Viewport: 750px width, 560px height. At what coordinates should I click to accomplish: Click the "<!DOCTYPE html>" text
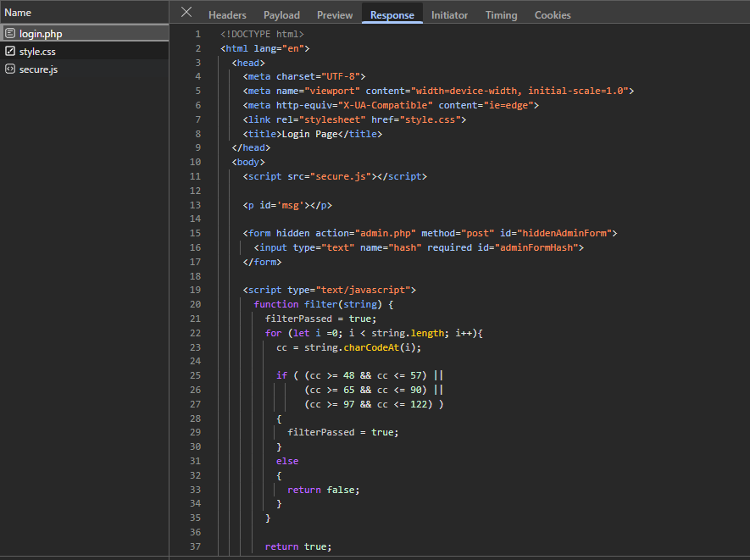(262, 34)
